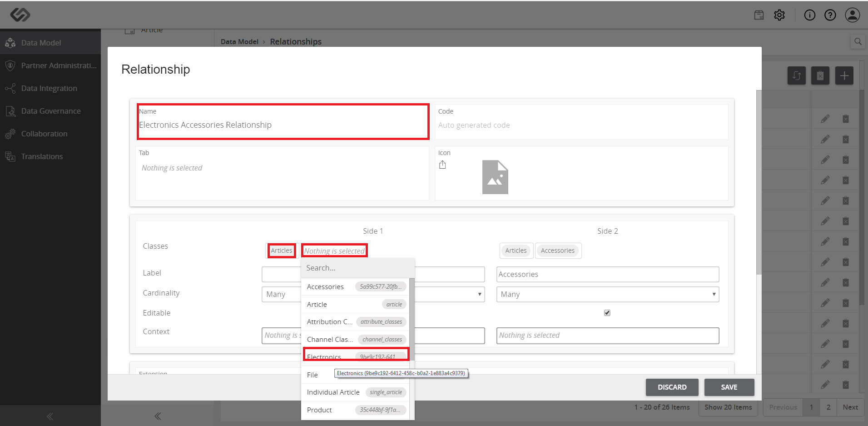Toggle the Side 2 Editable checkbox

[607, 313]
